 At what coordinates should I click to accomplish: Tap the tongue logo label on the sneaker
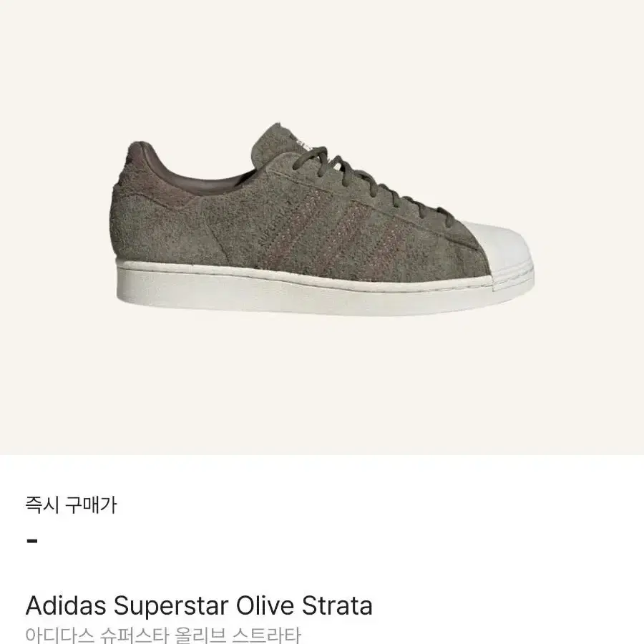tap(305, 142)
